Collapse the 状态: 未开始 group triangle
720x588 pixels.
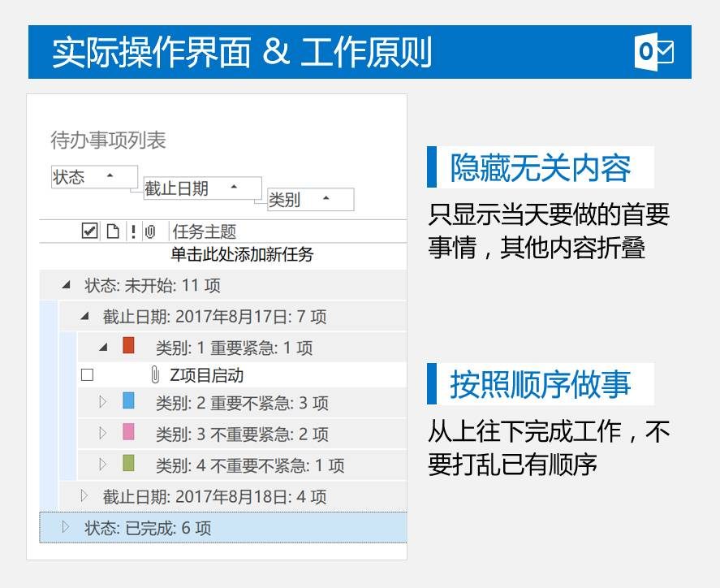click(x=66, y=285)
